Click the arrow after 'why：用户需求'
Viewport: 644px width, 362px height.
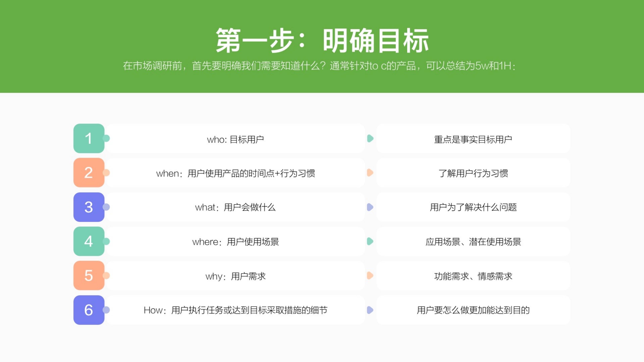370,276
